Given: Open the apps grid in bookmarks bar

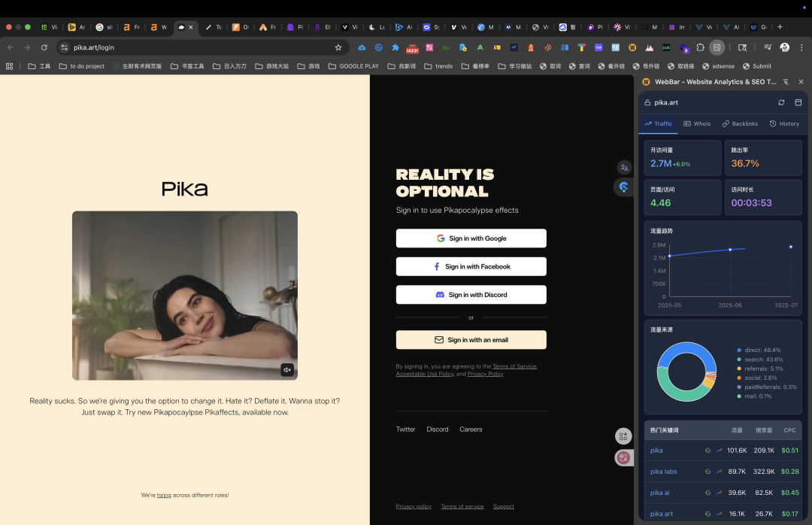Looking at the screenshot, I should point(9,66).
